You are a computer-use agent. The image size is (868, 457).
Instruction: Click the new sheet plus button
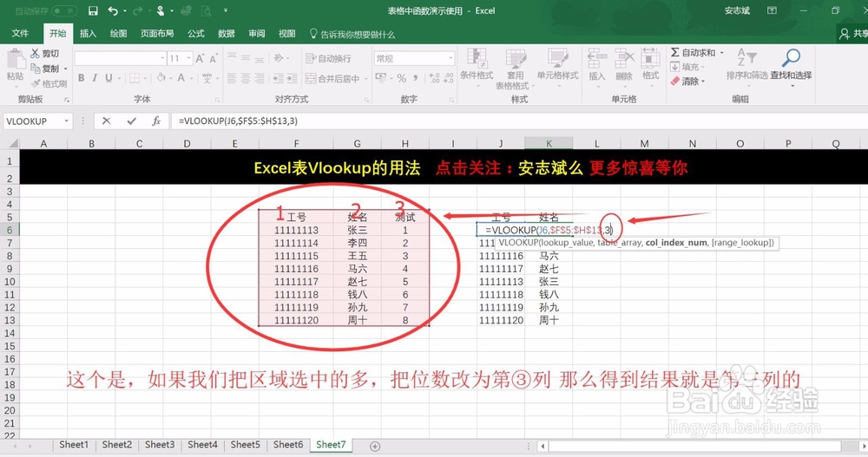click(x=375, y=446)
